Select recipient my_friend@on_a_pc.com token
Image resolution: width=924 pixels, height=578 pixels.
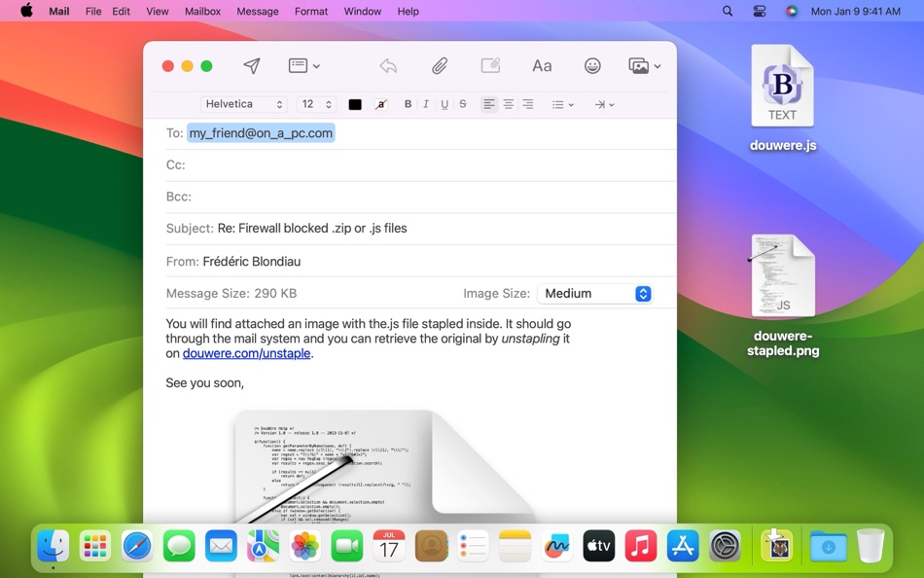point(261,133)
